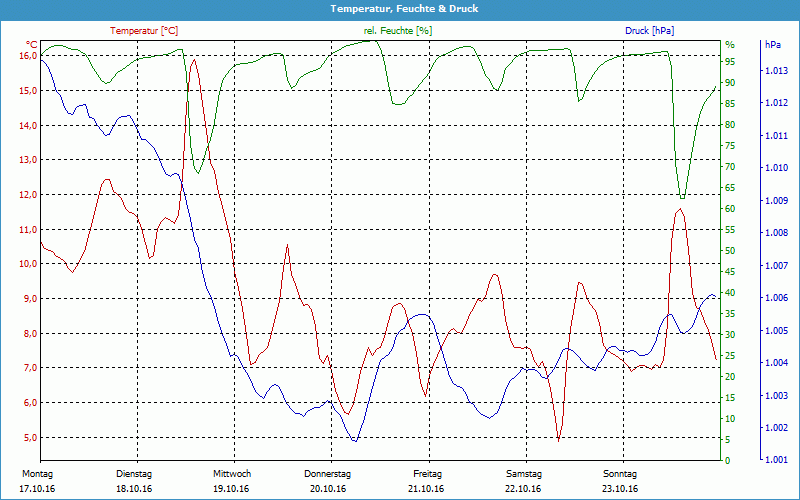Click the '5,0' tick on the temperature axis
The height and width of the screenshot is (500, 800).
click(x=31, y=437)
